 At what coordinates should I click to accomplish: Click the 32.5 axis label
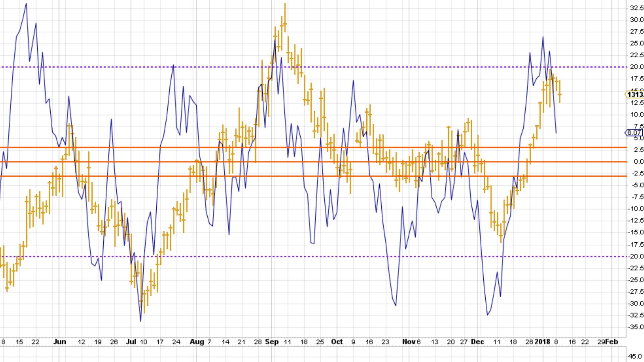click(637, 8)
